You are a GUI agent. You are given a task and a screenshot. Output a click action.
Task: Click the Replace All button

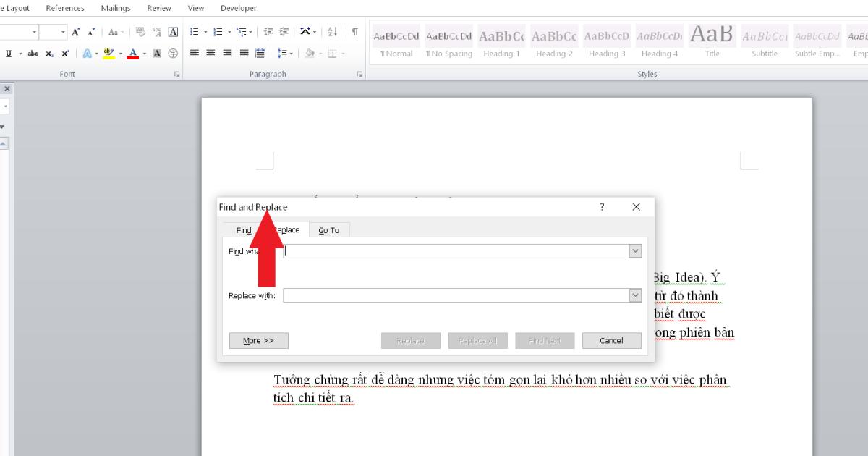(x=478, y=340)
